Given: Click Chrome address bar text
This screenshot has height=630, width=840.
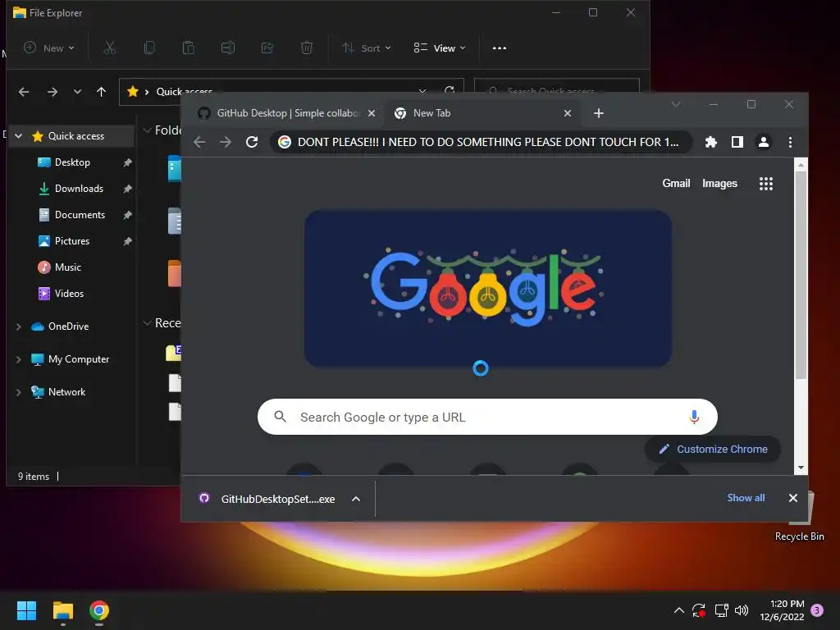Looking at the screenshot, I should 487,142.
